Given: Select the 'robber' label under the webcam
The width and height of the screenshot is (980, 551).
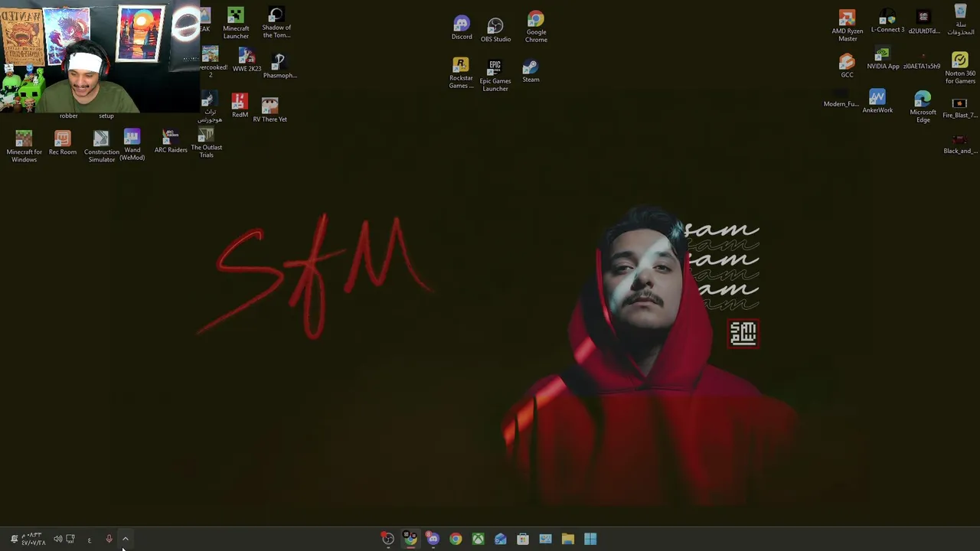Looking at the screenshot, I should pyautogui.click(x=69, y=116).
